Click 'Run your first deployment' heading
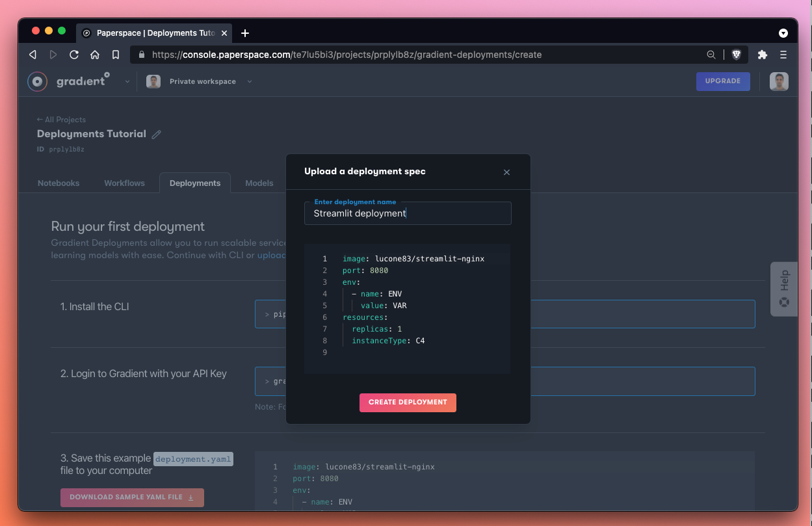Image resolution: width=812 pixels, height=526 pixels. coord(128,227)
